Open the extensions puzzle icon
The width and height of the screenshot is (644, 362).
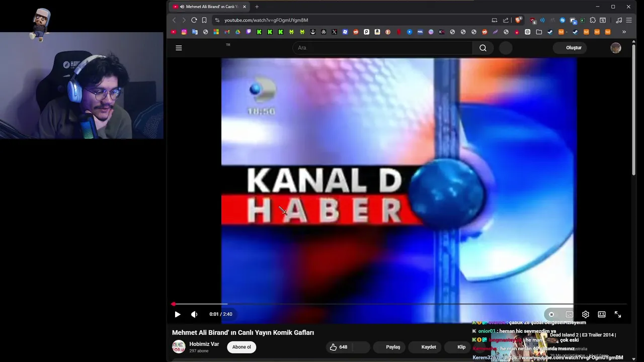click(593, 20)
